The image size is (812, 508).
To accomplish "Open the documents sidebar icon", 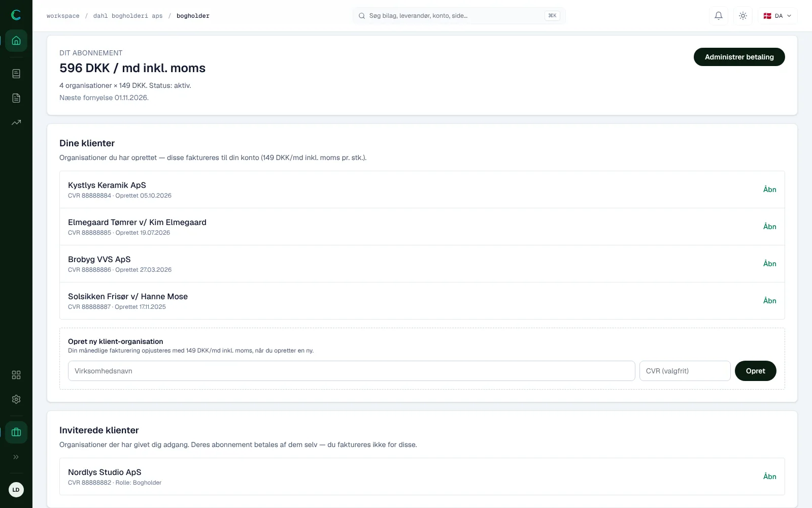I will coord(16,98).
